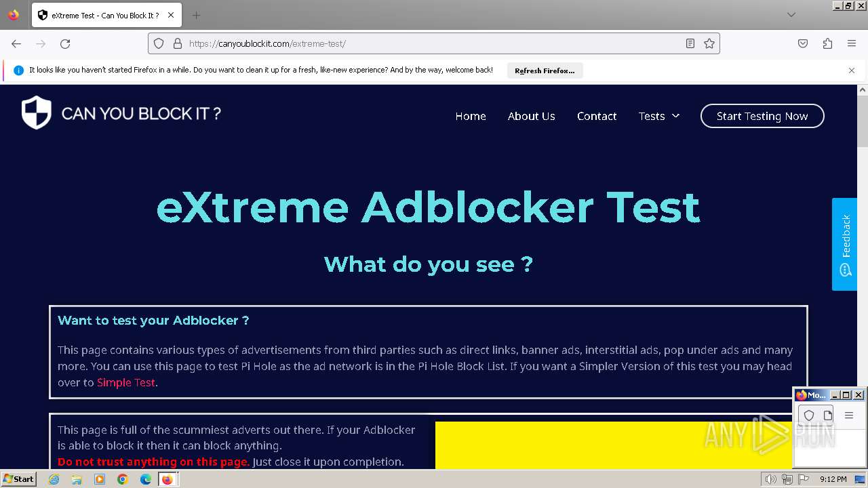Click the page vertical scrollbar thumb
868x488 pixels.
[863, 122]
